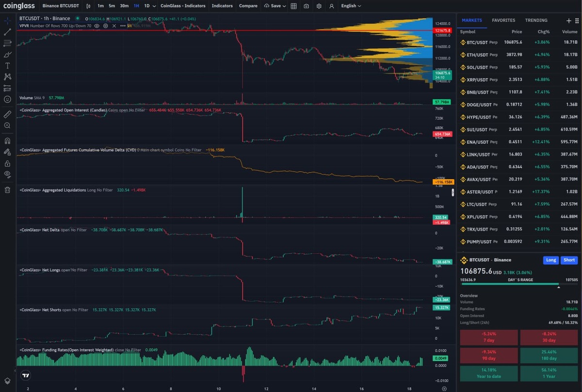
Task: Toggle hide all drawings
Action: (x=7, y=174)
